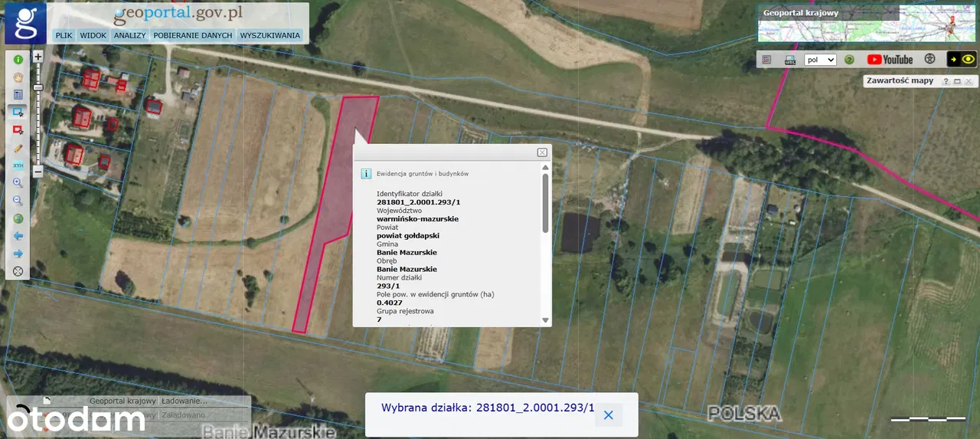This screenshot has height=439, width=980.
Task: Open the PLIK menu
Action: point(64,35)
